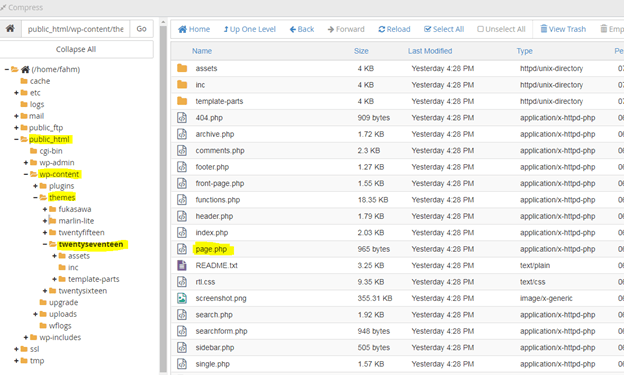
Task: Expand the uploads folder node
Action: (35, 314)
